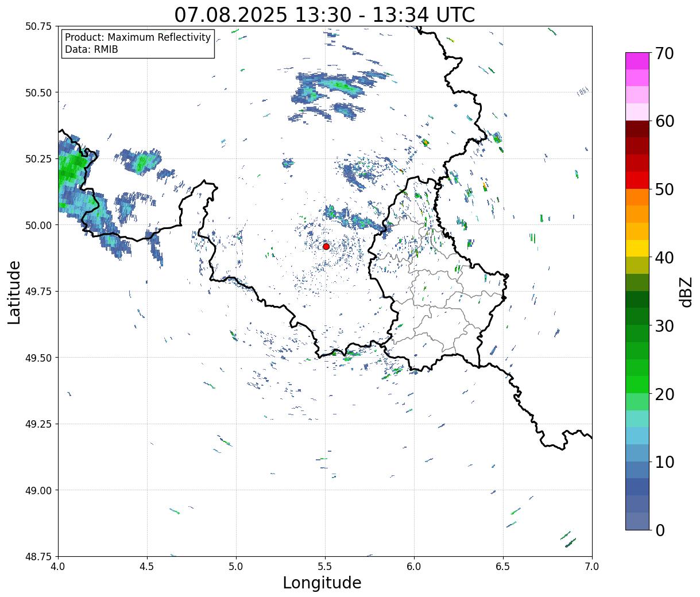The image size is (700, 597).
Task: Click the colorbar tick value 10
Action: pyautogui.click(x=664, y=462)
